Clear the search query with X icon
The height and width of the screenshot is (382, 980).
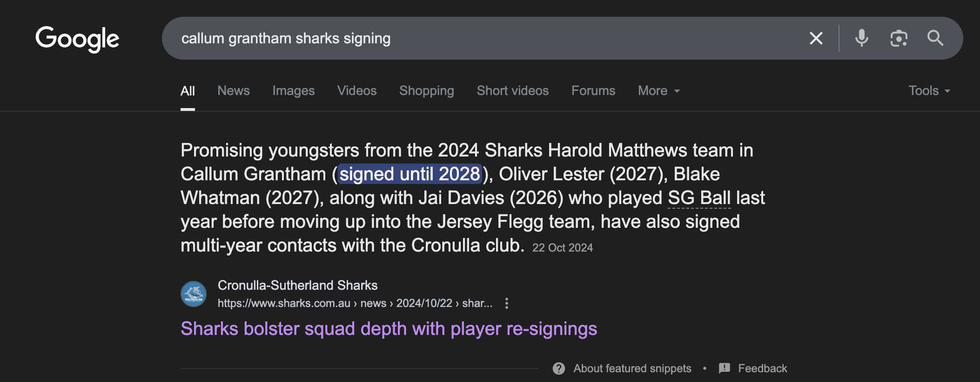tap(816, 38)
